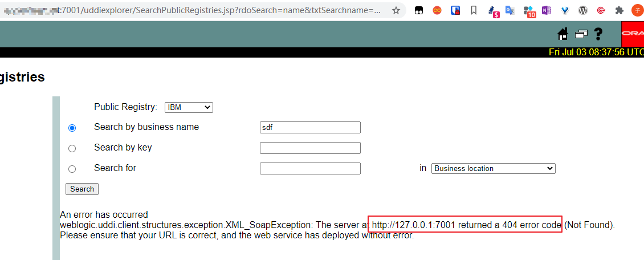
Task: Click the stacked windows icon in header
Action: [581, 34]
